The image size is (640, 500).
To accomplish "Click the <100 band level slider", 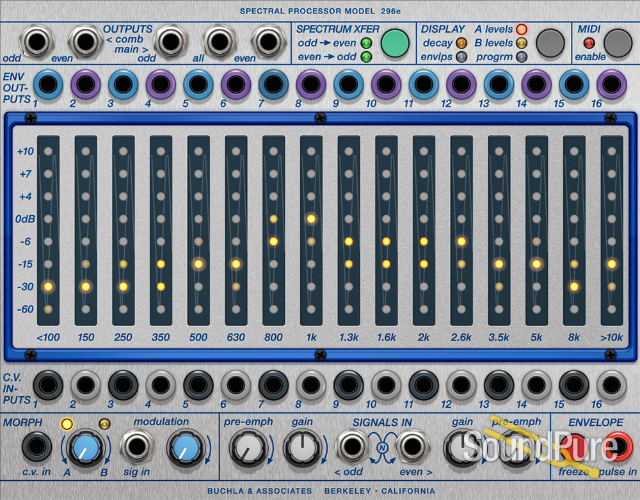I will point(48,230).
